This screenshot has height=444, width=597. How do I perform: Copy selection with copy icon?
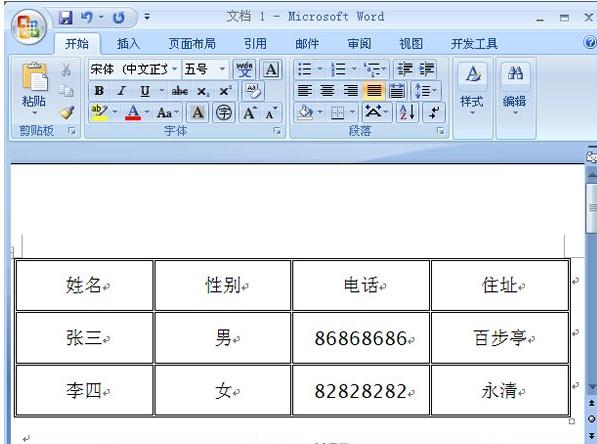pyautogui.click(x=66, y=91)
